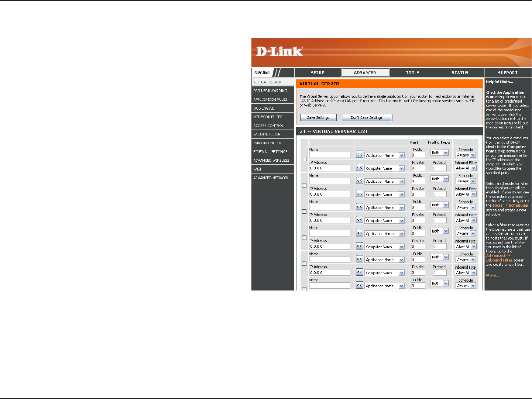Click the << button beside Application Name in the fourth entry

[359, 233]
